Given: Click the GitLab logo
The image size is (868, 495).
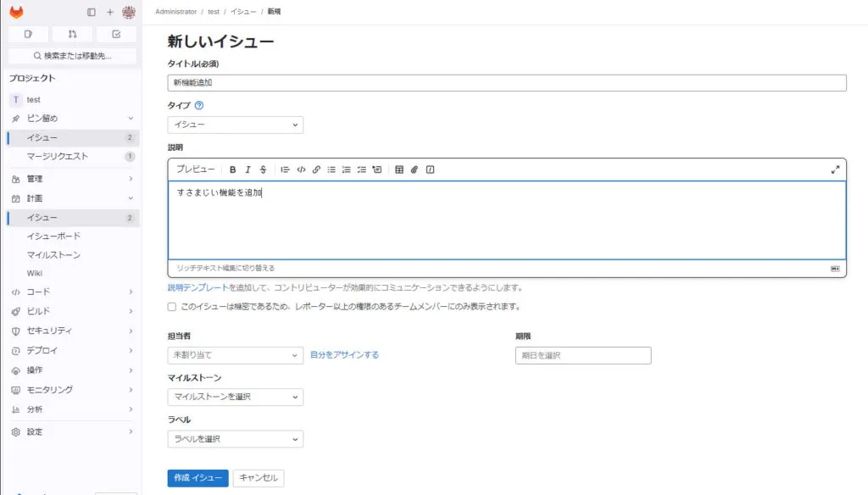Looking at the screenshot, I should pyautogui.click(x=16, y=12).
